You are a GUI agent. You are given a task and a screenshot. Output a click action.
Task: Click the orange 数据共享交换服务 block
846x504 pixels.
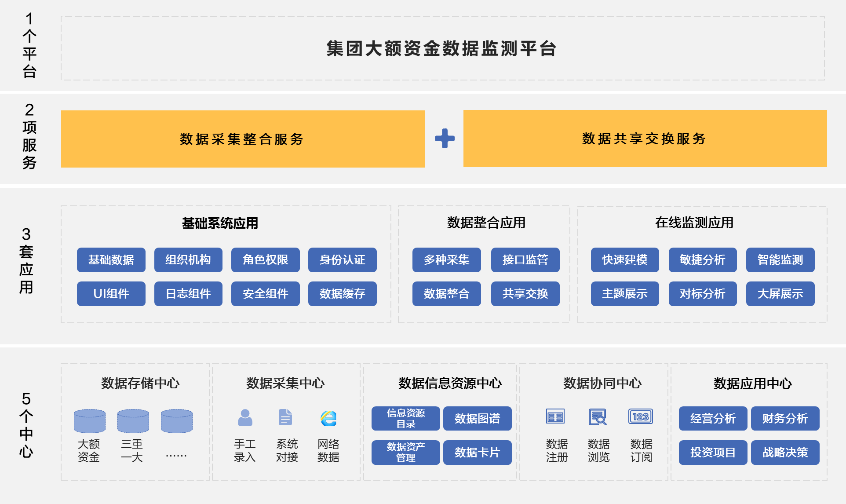coord(645,139)
